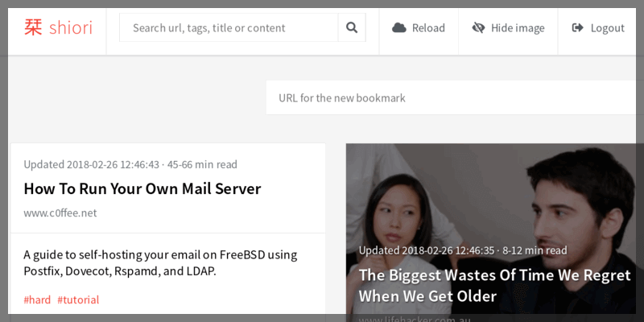Click the magnifying glass search icon

tap(352, 28)
